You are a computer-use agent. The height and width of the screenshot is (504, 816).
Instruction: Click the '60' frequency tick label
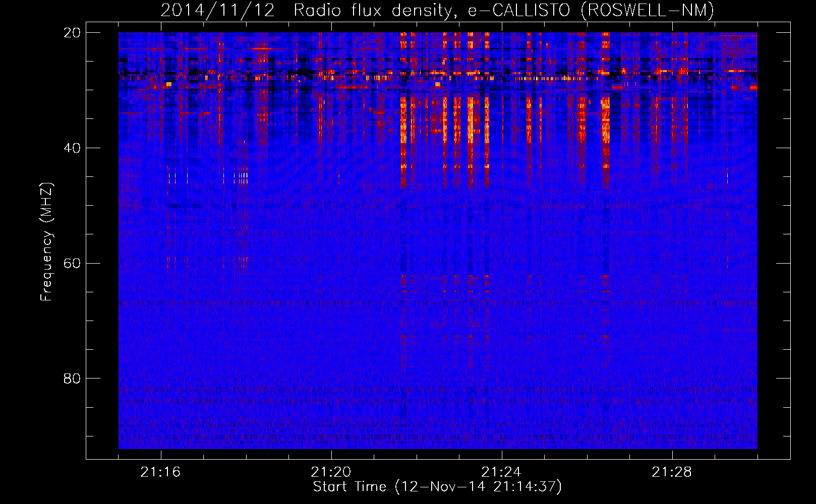[x=72, y=263]
